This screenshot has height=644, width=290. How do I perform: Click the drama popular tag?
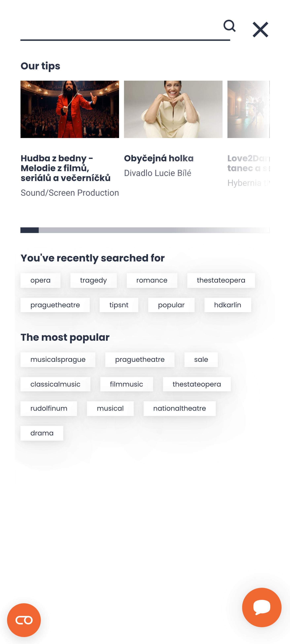41,433
